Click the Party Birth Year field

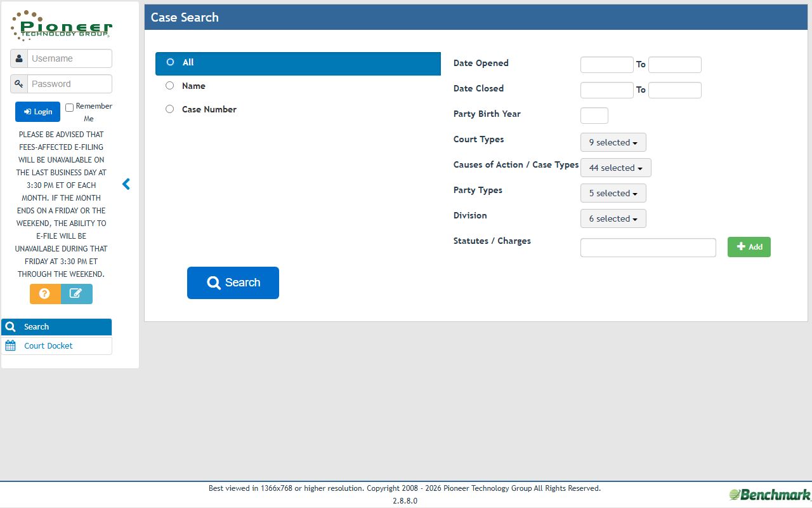(594, 116)
